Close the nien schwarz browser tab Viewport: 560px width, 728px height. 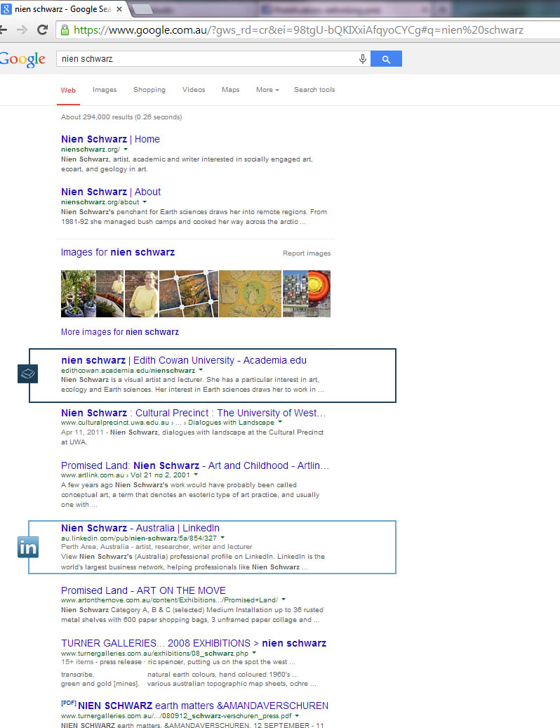click(119, 9)
